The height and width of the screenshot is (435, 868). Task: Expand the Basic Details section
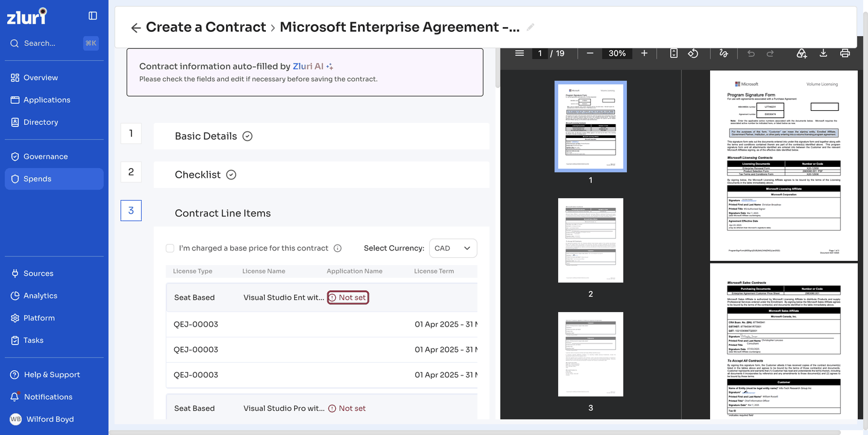click(x=321, y=136)
